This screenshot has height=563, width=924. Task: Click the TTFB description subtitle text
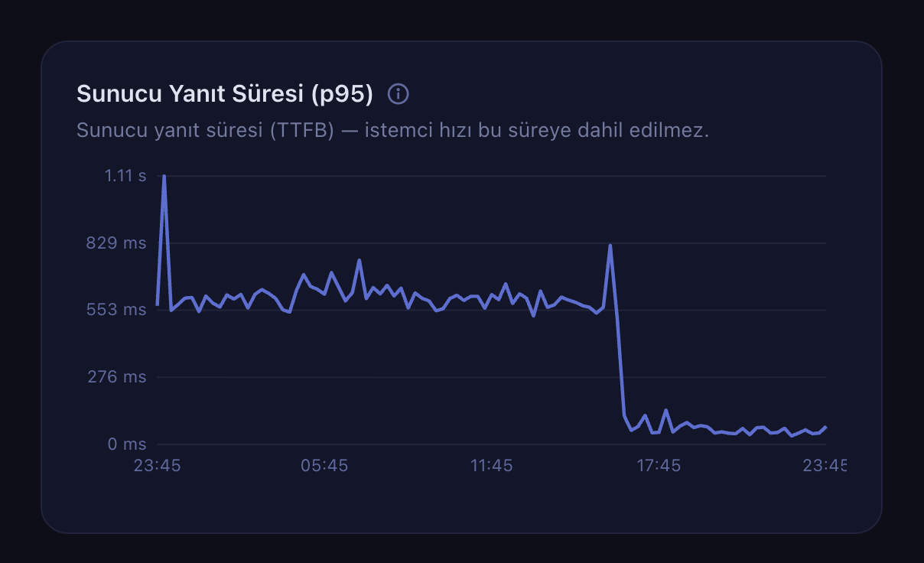(x=393, y=130)
